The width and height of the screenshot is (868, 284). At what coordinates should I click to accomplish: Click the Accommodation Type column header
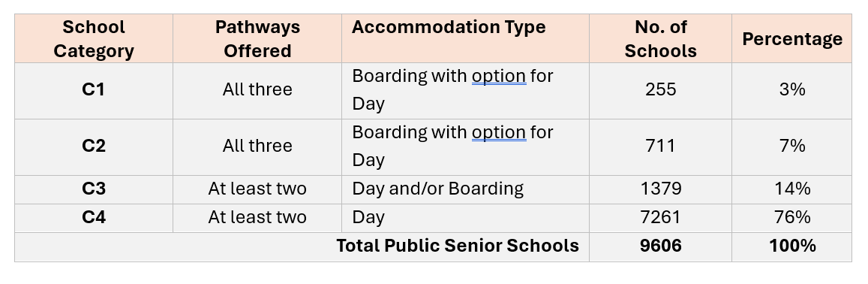pos(465,38)
